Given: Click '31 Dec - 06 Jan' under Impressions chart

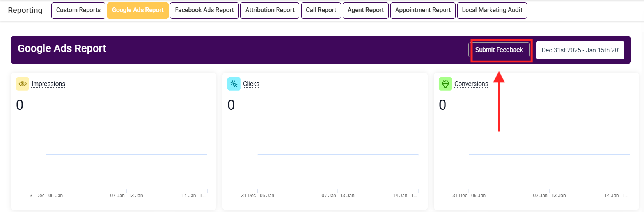Looking at the screenshot, I should [x=46, y=196].
